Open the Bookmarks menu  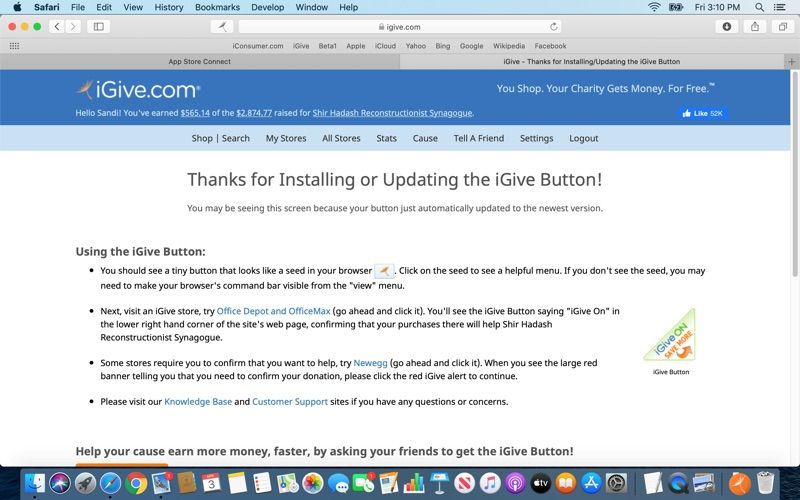pos(217,7)
